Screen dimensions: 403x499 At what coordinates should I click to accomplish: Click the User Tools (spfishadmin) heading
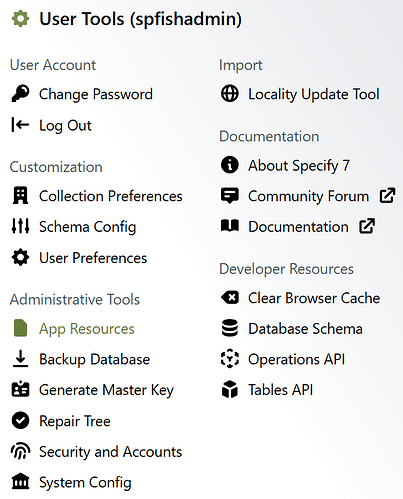(140, 19)
